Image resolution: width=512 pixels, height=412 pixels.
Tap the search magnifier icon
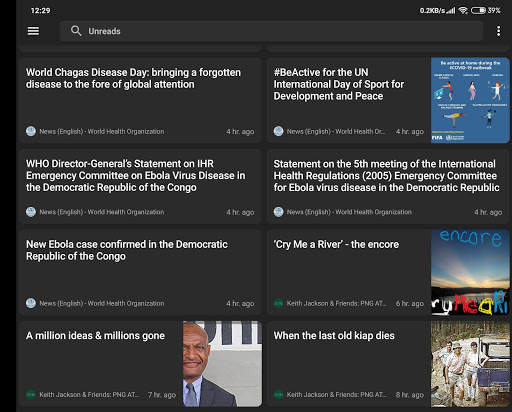[76, 31]
